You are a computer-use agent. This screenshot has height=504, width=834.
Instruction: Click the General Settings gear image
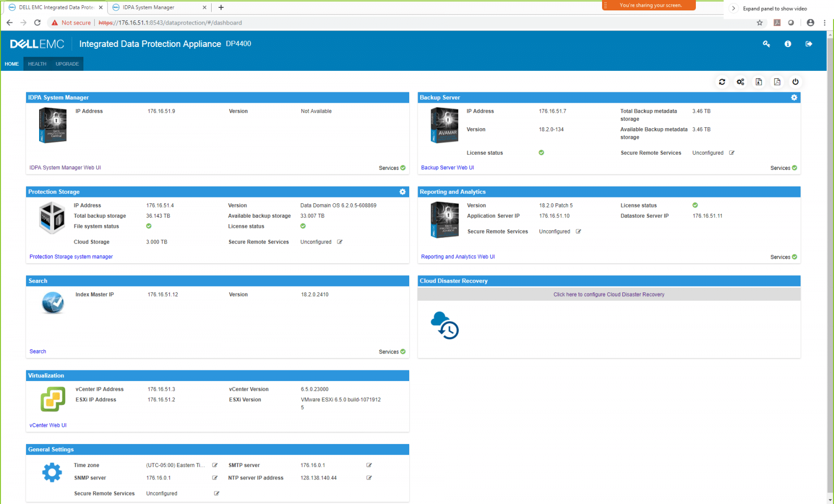tap(52, 472)
